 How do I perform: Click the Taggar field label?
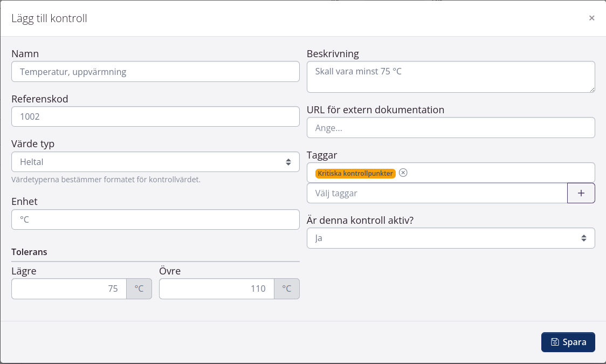(x=322, y=155)
